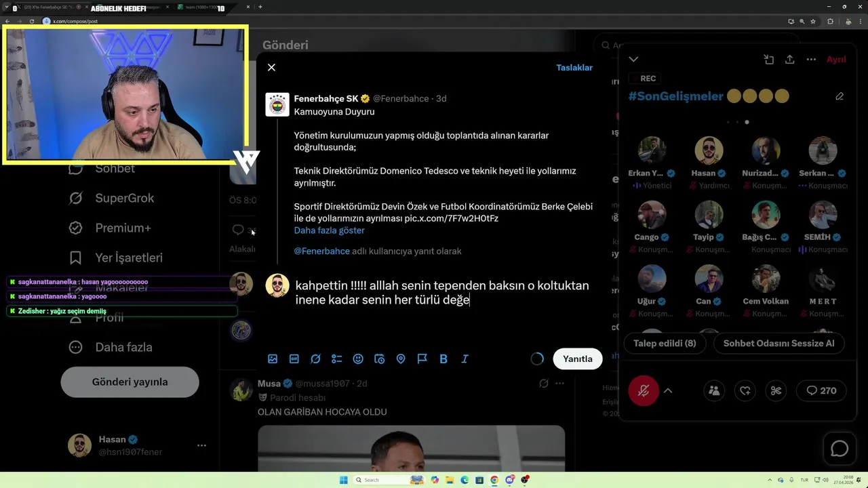Image resolution: width=868 pixels, height=488 pixels.
Task: Open the SuperGrok sidebar item
Action: [112, 198]
